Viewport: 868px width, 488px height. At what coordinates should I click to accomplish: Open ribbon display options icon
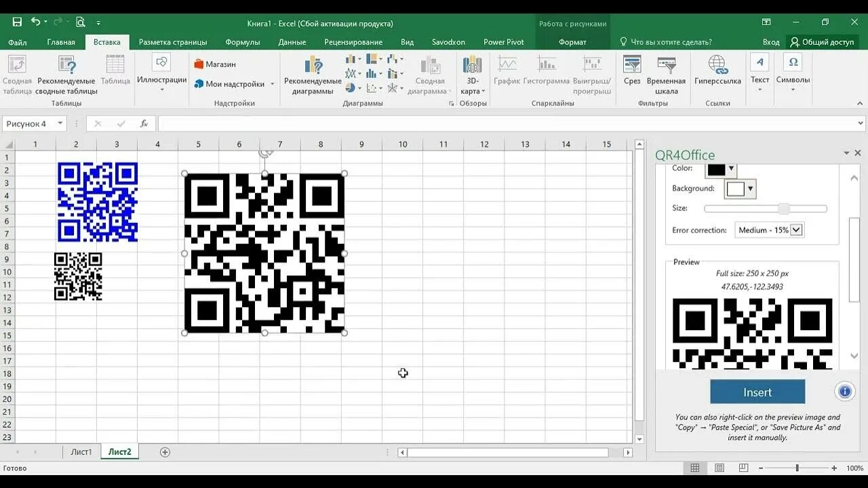click(x=766, y=22)
